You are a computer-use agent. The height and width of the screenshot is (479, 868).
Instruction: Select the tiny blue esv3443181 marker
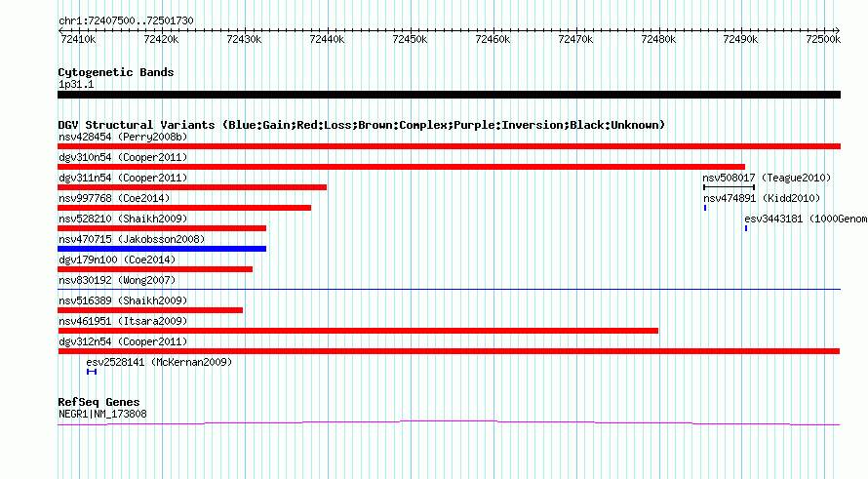point(746,228)
